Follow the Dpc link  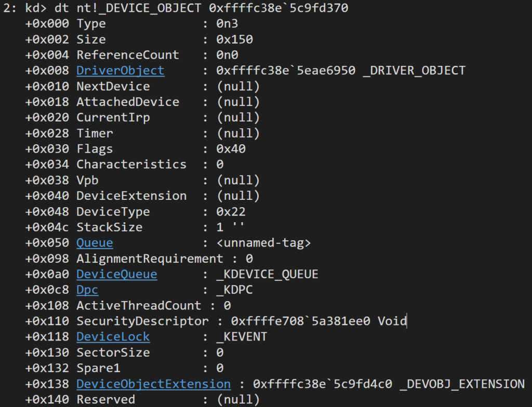87,290
